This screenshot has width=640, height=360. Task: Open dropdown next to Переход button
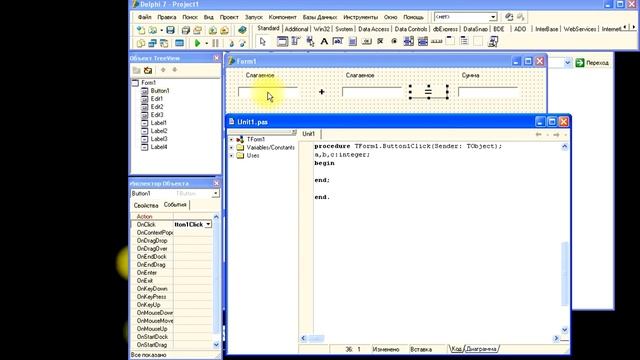(x=567, y=63)
